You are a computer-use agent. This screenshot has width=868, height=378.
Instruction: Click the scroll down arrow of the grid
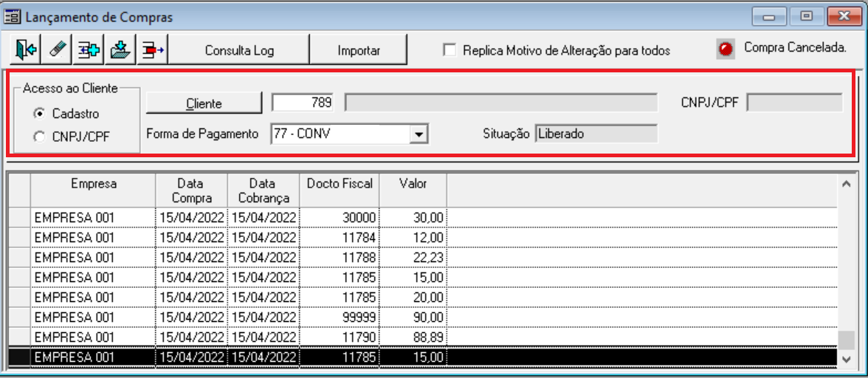(846, 359)
